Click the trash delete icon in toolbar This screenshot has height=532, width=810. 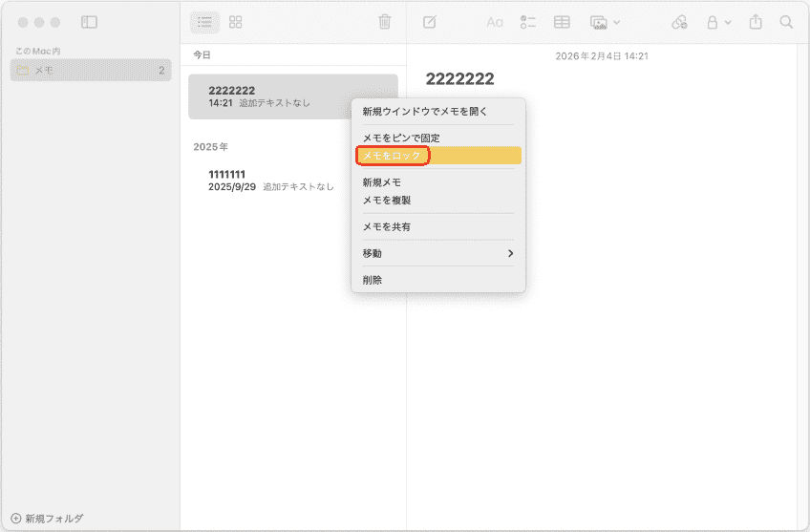384,22
